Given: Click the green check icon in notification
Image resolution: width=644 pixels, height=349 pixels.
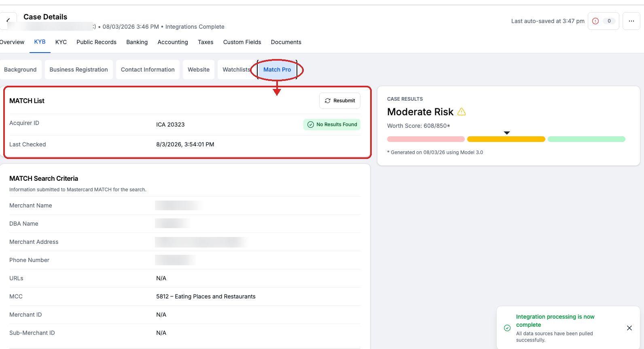Looking at the screenshot, I should click(x=507, y=328).
